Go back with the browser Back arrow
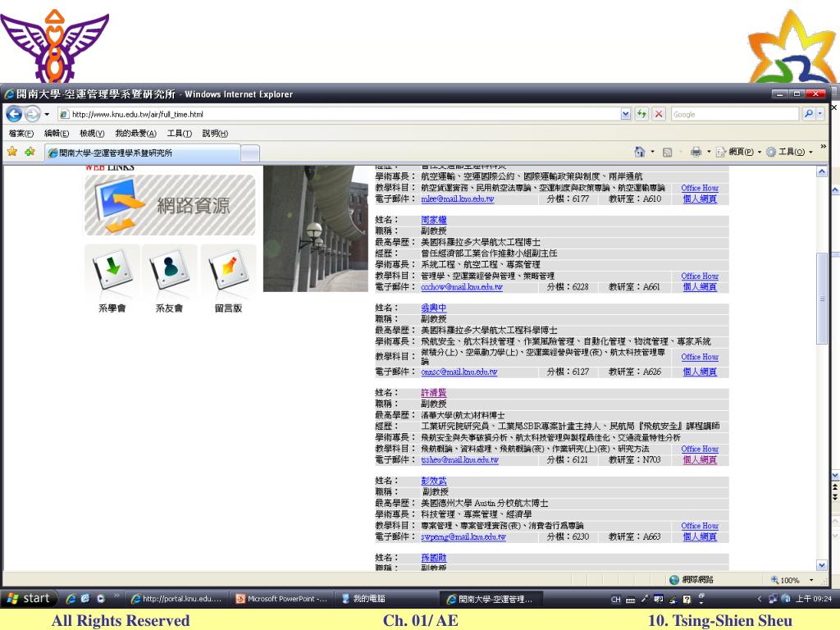This screenshot has width=840, height=630. coord(14,114)
